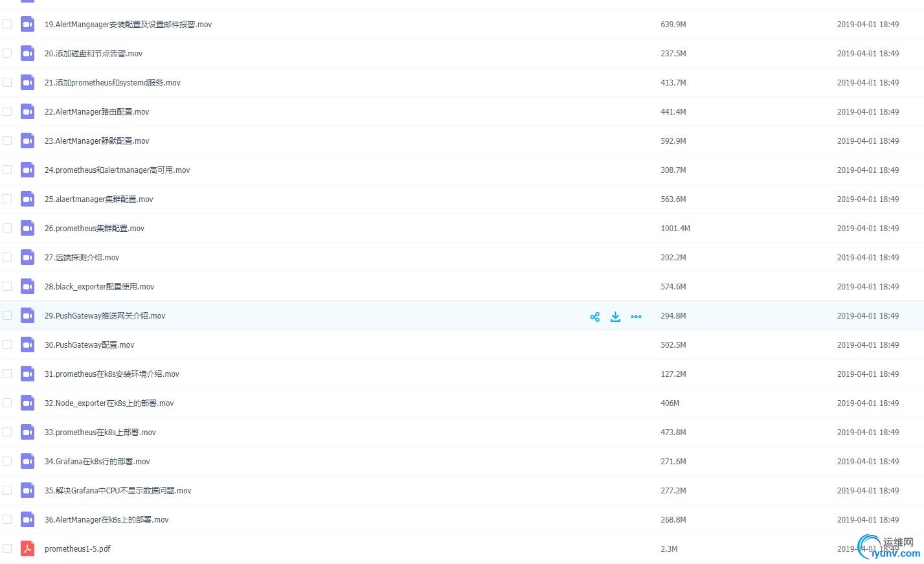Viewport: 924px width, 564px height.
Task: Download the 29.PushGateway推送网关介绍.mov file
Action: [616, 317]
